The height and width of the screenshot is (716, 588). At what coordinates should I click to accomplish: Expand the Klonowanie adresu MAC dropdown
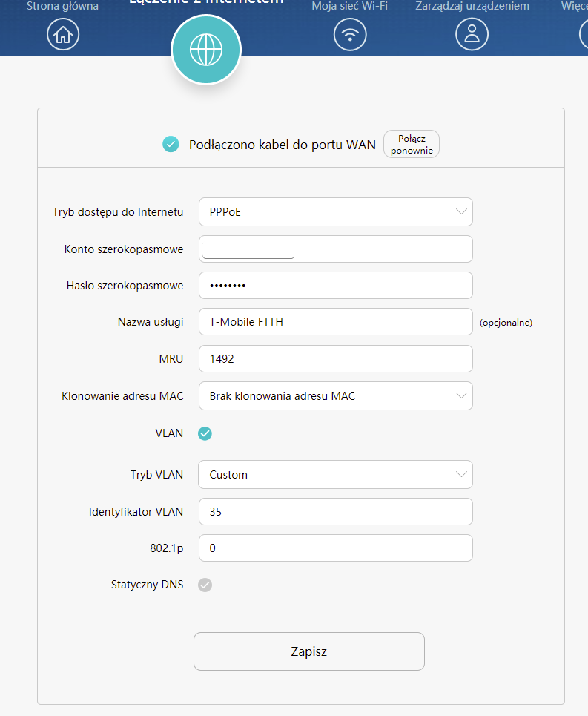335,396
